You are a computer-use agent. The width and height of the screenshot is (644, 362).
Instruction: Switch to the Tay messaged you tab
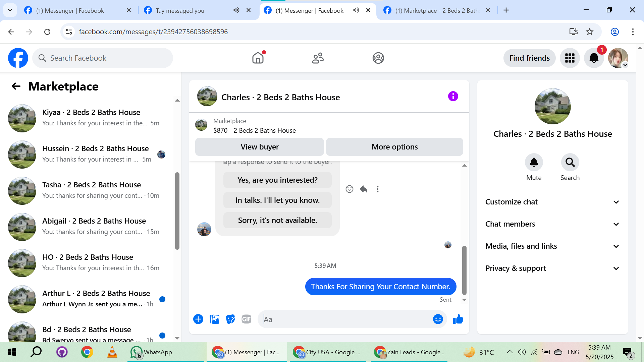[197, 10]
